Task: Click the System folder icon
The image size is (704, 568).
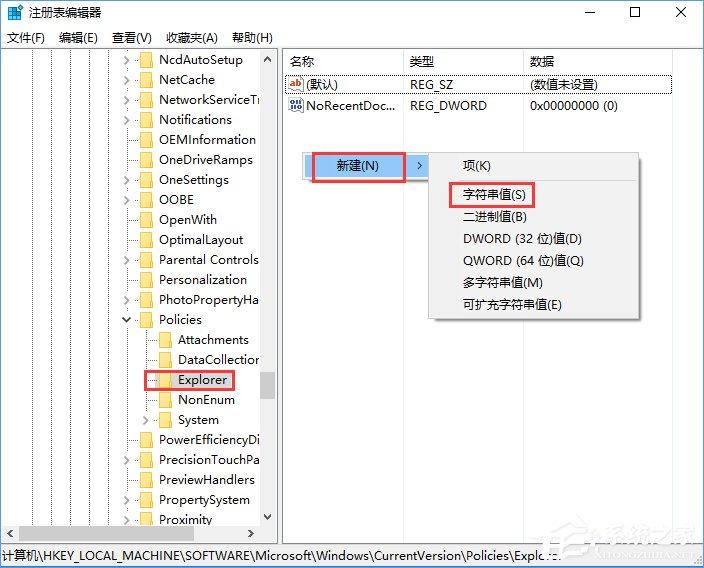Action: 165,420
